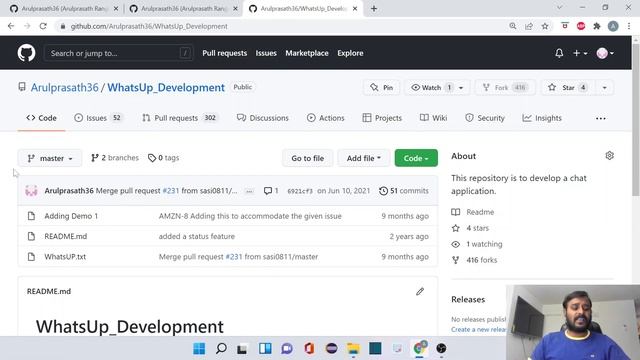Screen dimensions: 640x360
Task: Expand the star lists dropdown arrow
Action: 604,88
